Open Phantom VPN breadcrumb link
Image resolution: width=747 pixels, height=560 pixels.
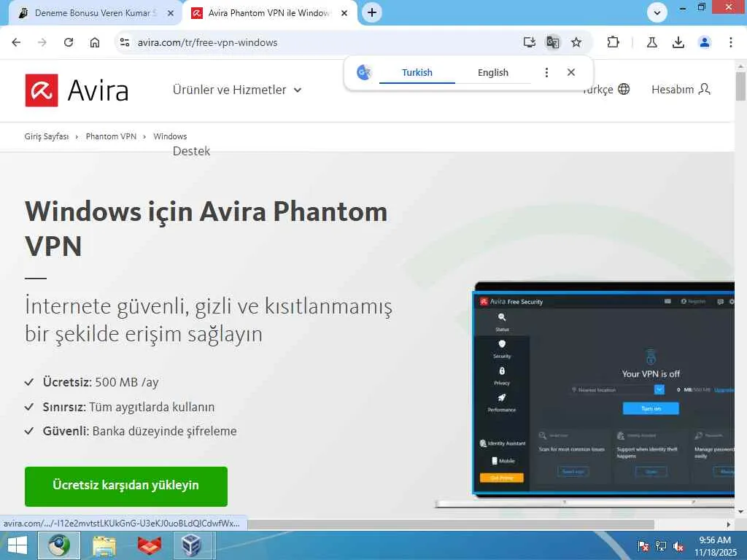point(111,136)
